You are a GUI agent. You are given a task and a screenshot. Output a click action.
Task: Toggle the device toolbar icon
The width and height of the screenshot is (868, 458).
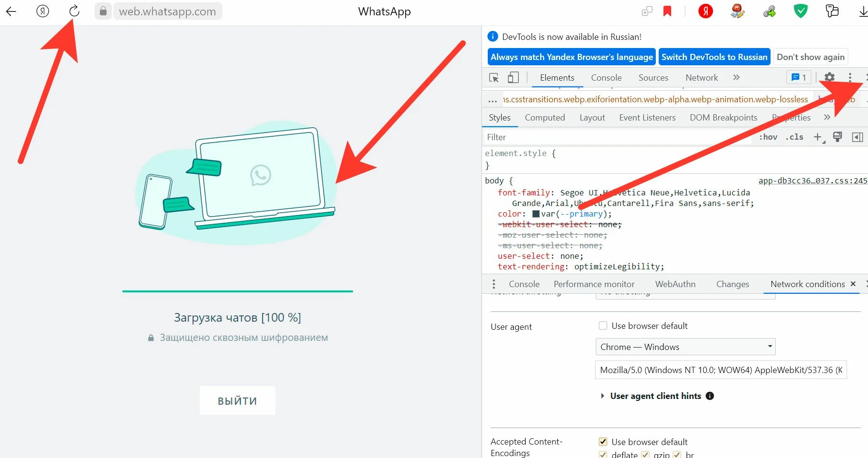pyautogui.click(x=513, y=78)
